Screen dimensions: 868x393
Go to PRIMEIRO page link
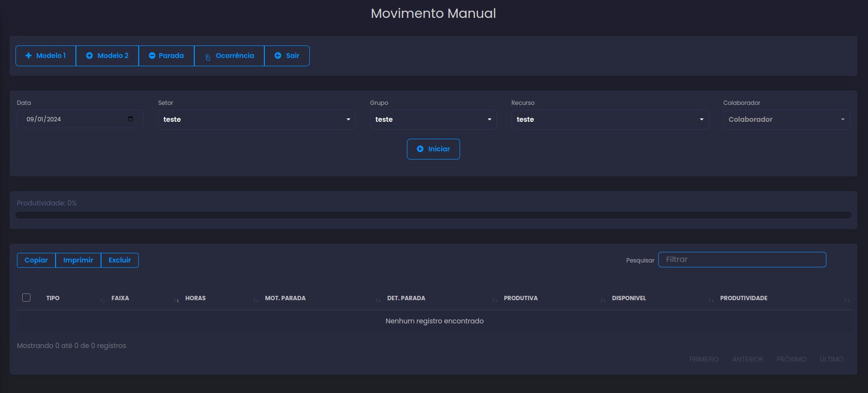tap(704, 359)
